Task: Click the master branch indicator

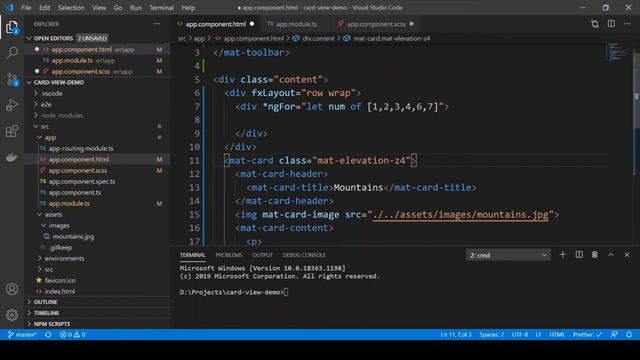Action: point(22,335)
